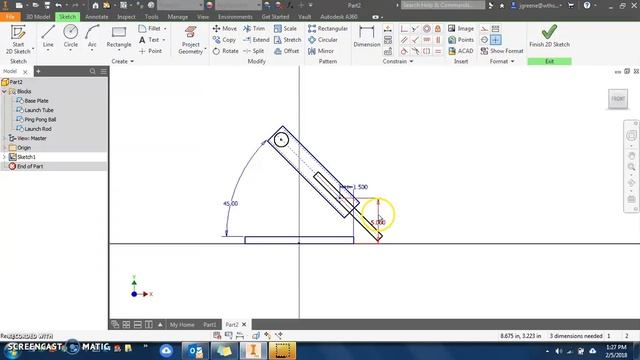Expand the Origin folder node

coord(4,148)
